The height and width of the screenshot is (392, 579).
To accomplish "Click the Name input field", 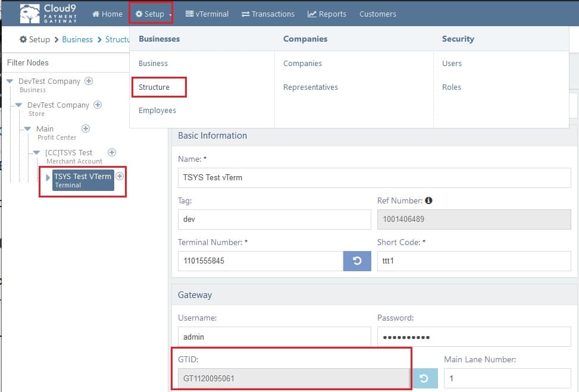I will click(374, 177).
